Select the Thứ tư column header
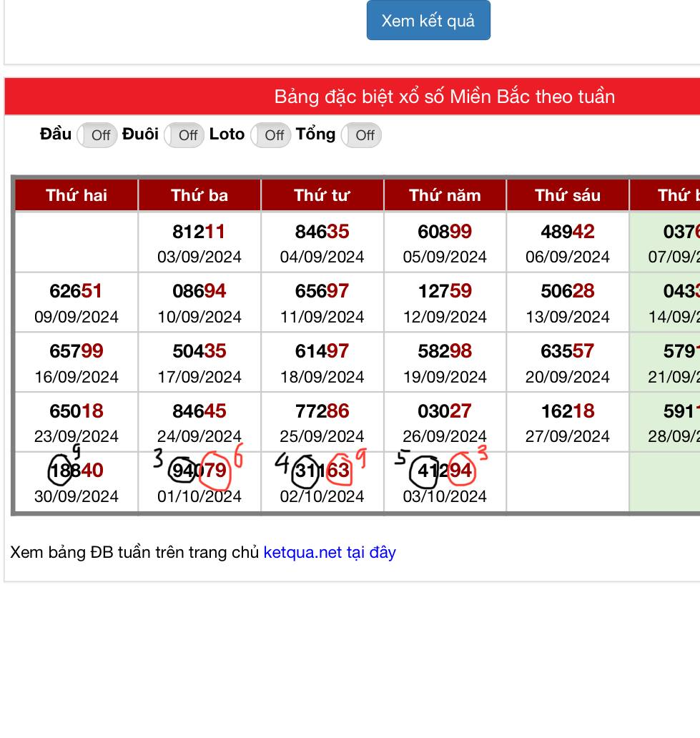Viewport: 700px width, 738px height. [322, 195]
